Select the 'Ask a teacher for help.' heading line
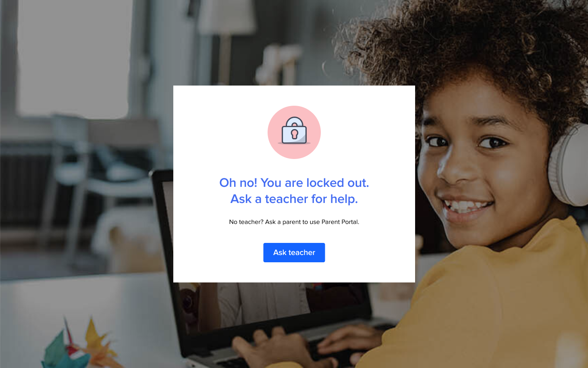The image size is (588, 368). [x=294, y=199]
